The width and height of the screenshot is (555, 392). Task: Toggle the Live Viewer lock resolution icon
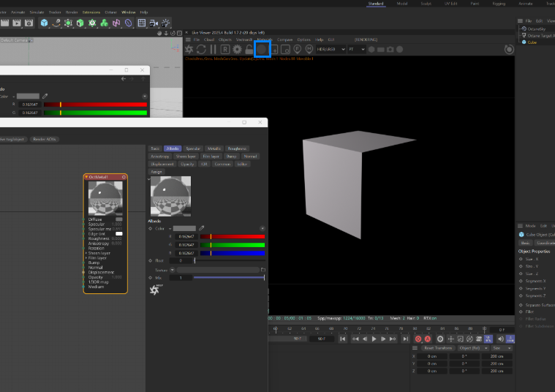point(249,49)
